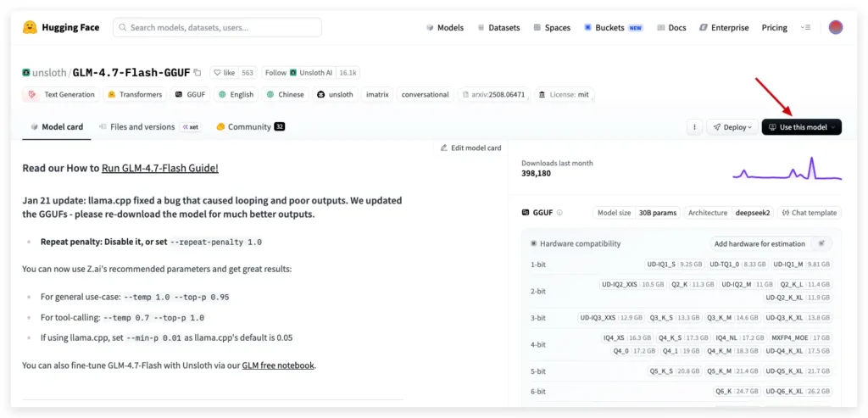
Task: Select the Chinese language tag
Action: [x=285, y=94]
